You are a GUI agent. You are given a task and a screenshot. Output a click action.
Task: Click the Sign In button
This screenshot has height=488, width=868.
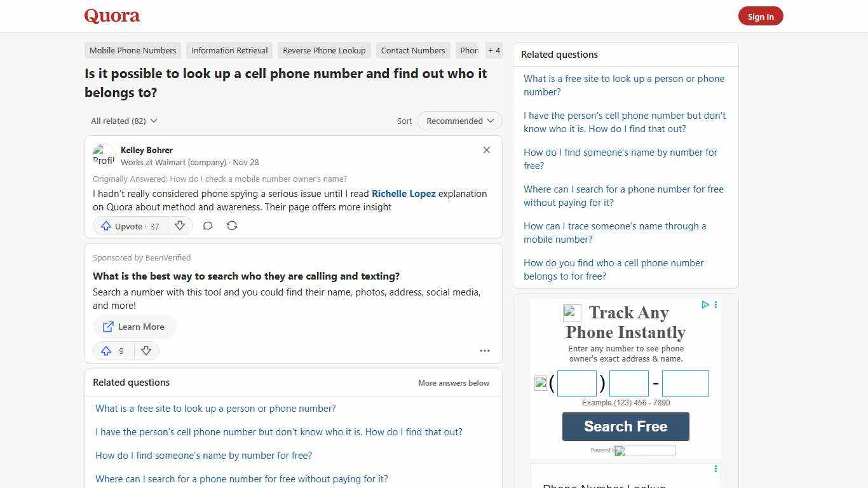761,16
